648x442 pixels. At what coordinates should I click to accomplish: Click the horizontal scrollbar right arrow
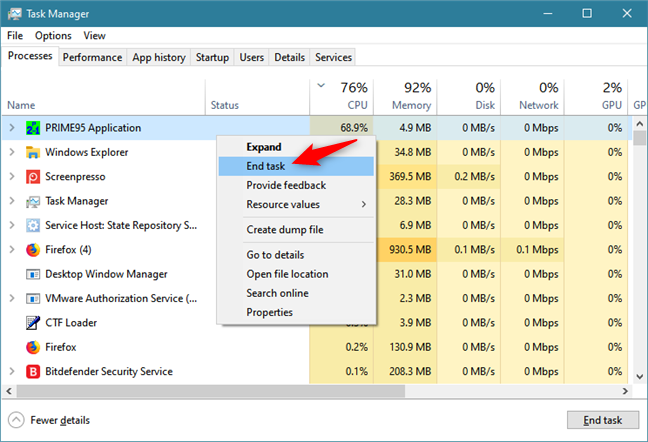(x=625, y=391)
